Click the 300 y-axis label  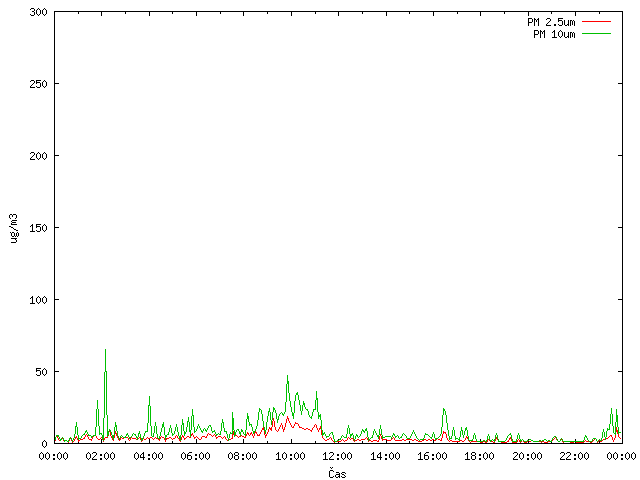(38, 12)
